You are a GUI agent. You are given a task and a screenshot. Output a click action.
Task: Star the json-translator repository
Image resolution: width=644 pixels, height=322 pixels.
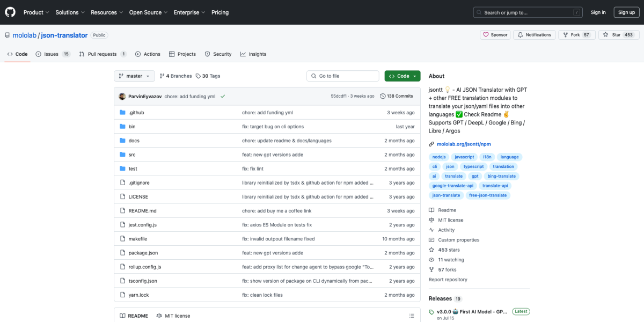[612, 35]
